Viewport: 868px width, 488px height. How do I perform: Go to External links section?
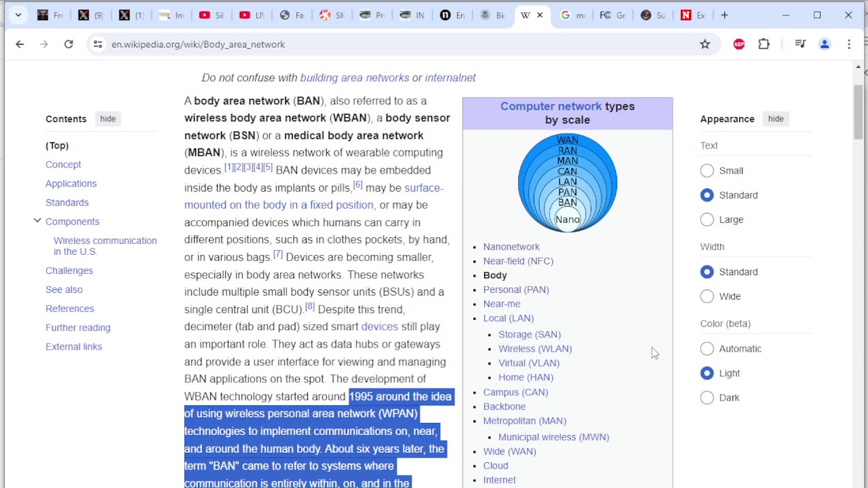click(74, 346)
